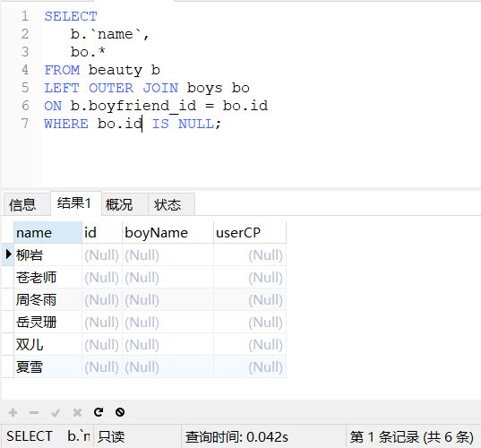Image resolution: width=481 pixels, height=448 pixels.
Task: Click the id column header
Action: pyautogui.click(x=102, y=233)
